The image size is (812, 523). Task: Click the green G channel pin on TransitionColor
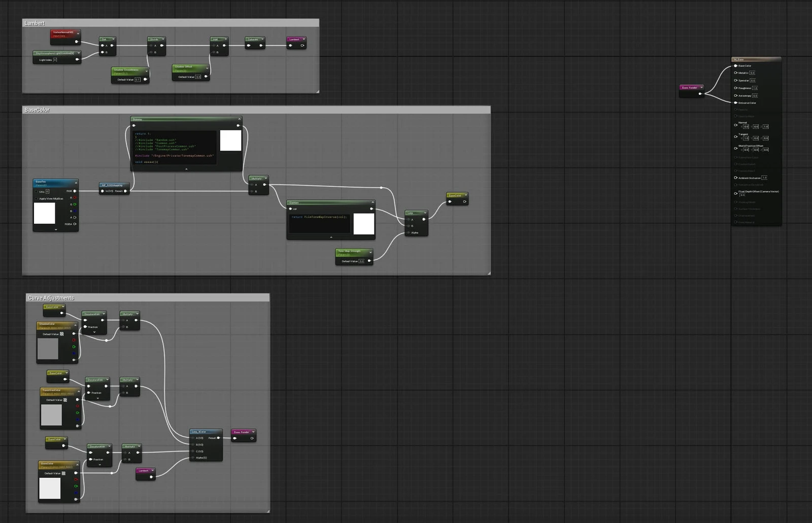click(x=77, y=413)
